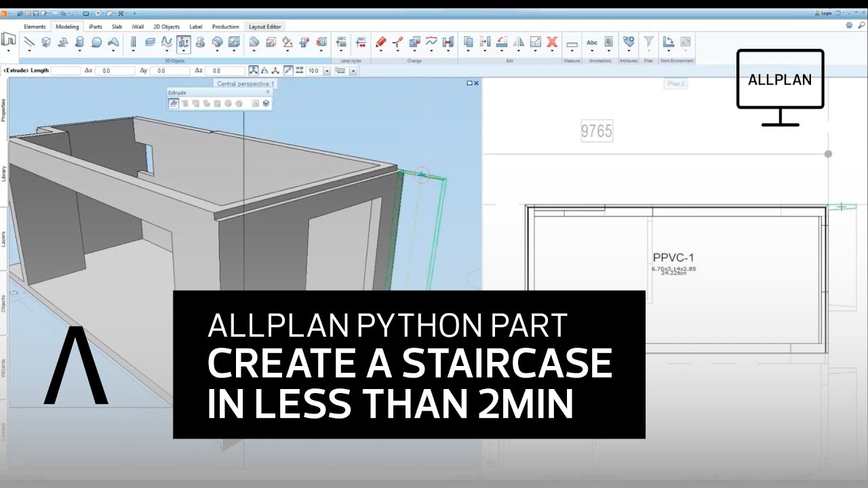Viewport: 868px width, 488px height.
Task: Click the PPVC-1 label in plan view
Action: pyautogui.click(x=673, y=258)
